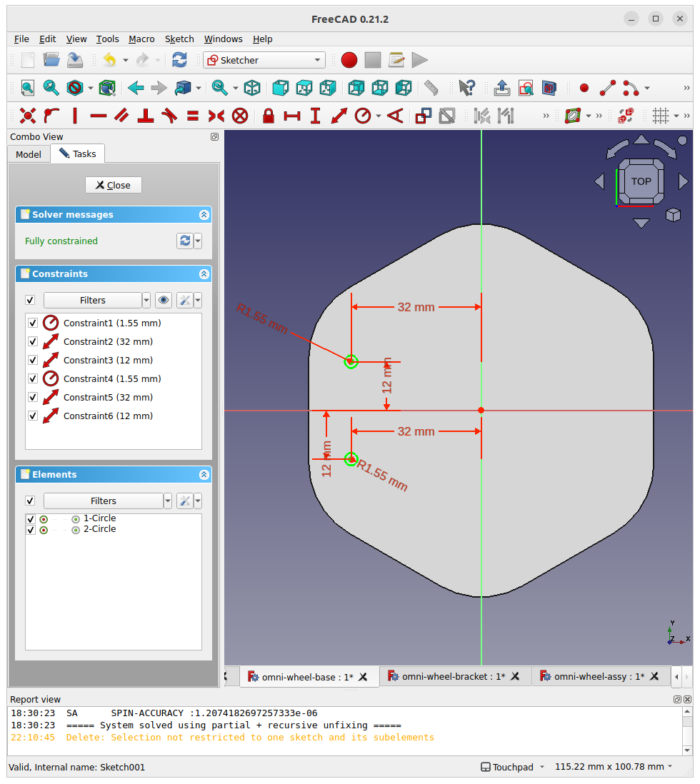Open the Sketcher workbench dropdown
The image size is (700, 784).
pos(264,60)
